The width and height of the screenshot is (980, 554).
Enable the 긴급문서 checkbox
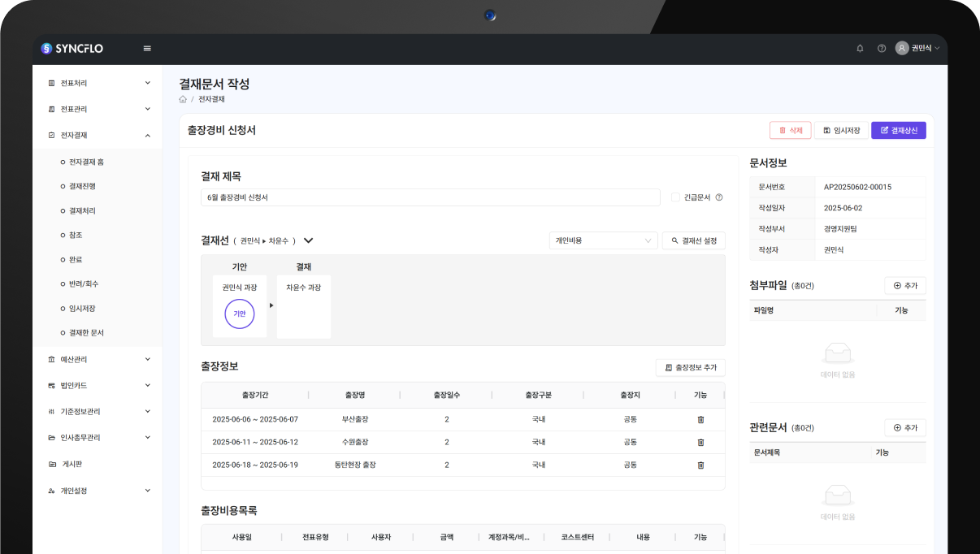click(675, 197)
